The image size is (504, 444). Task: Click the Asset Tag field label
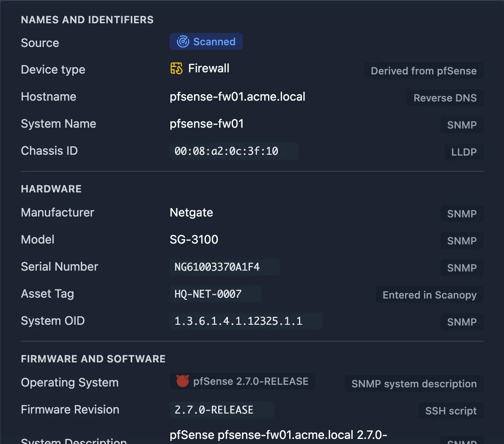tap(48, 294)
